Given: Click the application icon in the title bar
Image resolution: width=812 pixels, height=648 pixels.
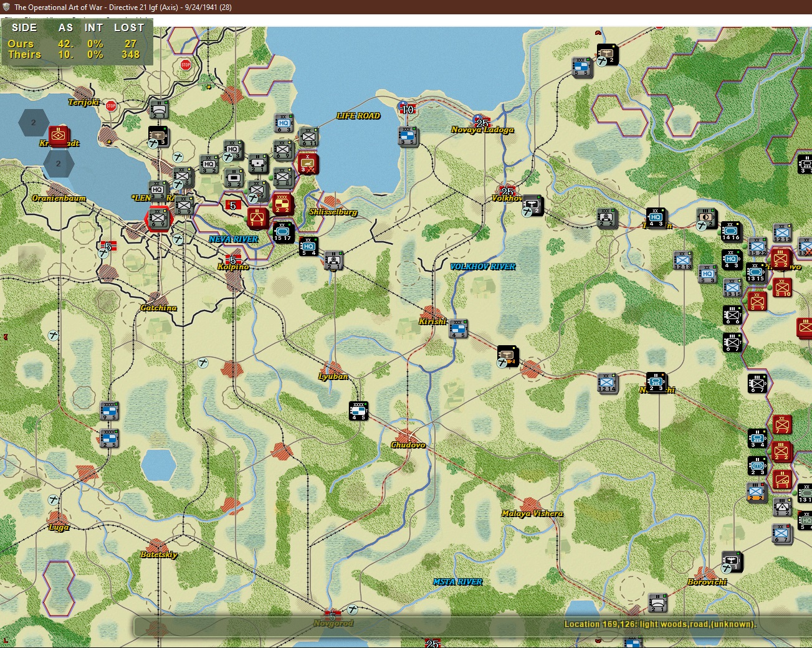Looking at the screenshot, I should coord(7,7).
